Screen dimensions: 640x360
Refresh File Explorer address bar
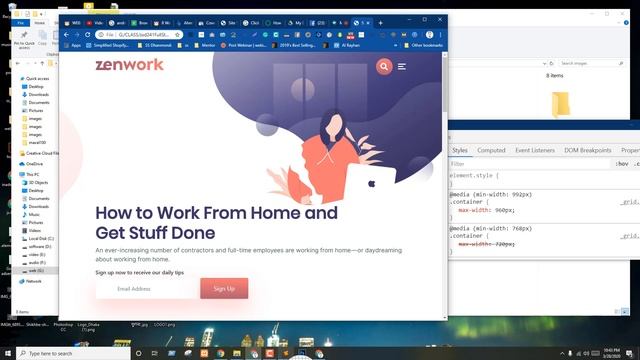pos(551,63)
